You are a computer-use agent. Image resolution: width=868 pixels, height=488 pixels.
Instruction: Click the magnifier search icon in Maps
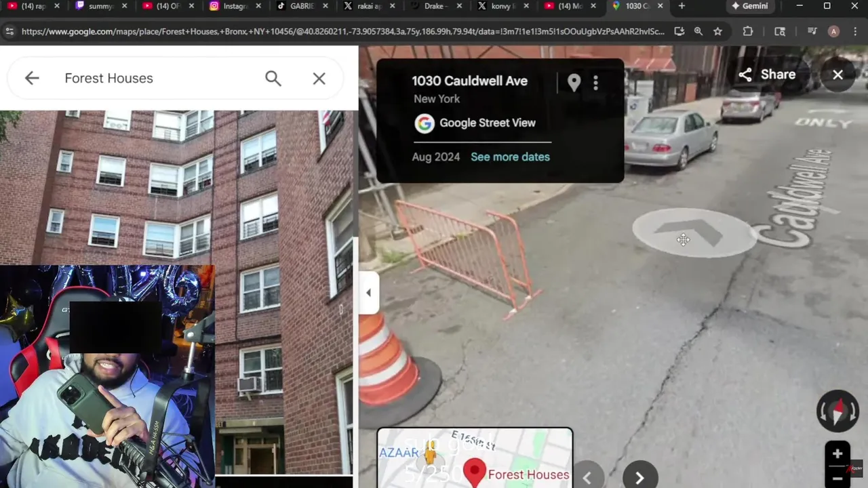[273, 79]
